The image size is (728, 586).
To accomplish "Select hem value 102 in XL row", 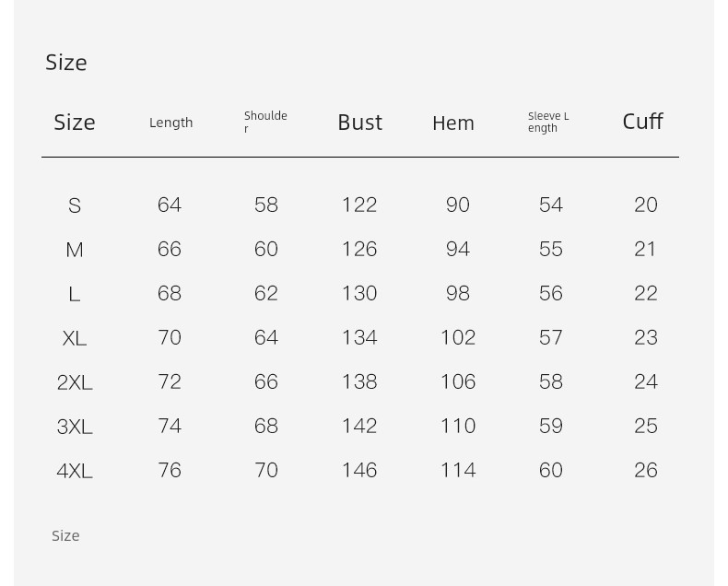I will [458, 337].
